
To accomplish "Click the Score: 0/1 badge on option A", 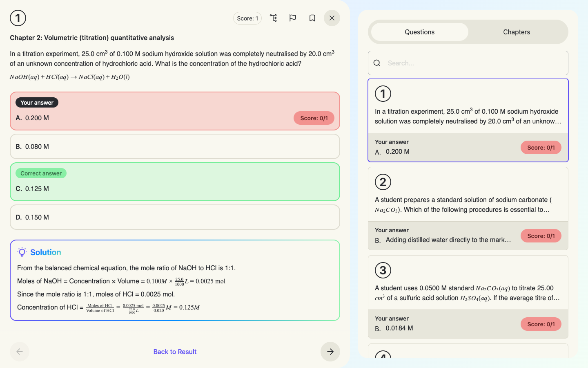I will point(314,118).
